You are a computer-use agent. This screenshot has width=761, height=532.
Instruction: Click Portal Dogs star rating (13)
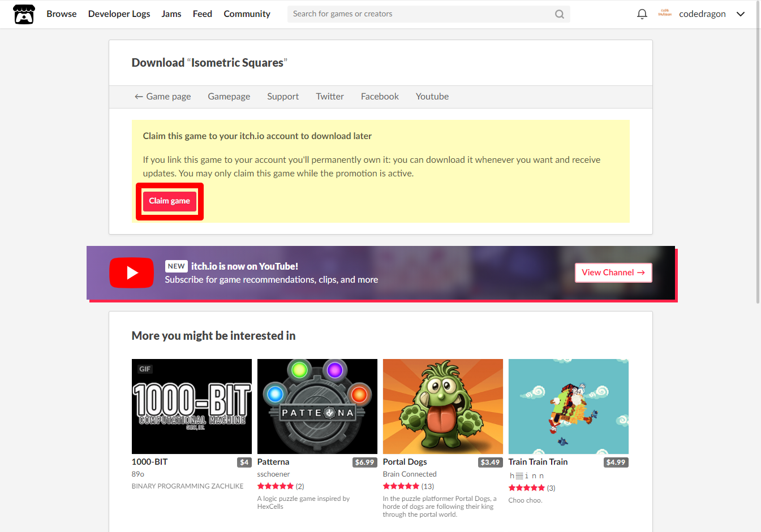click(409, 486)
